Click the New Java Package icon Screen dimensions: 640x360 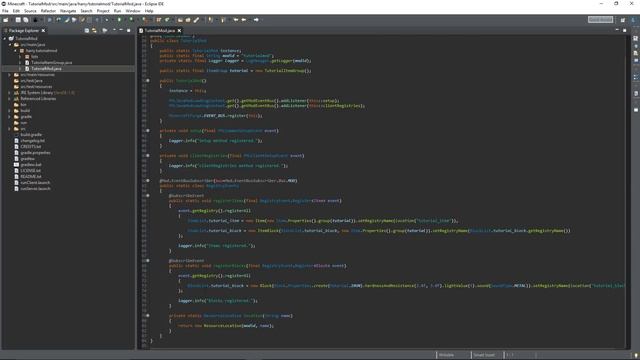159,20
